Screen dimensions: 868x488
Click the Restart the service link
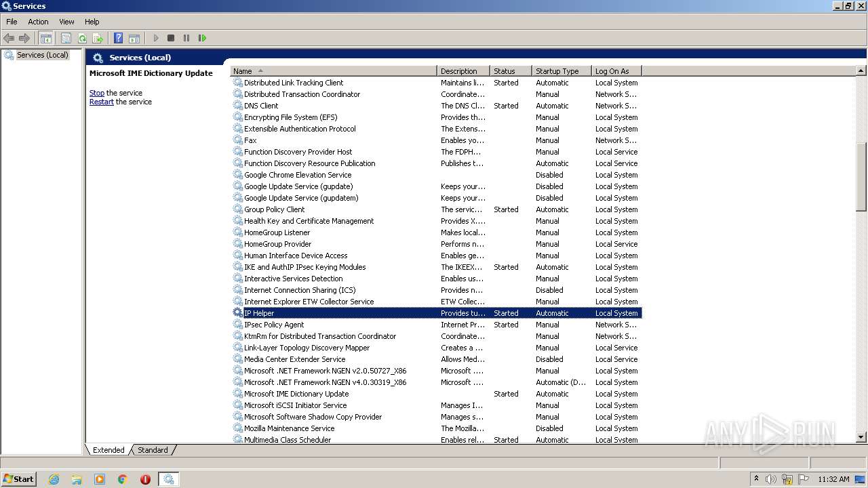coord(102,102)
